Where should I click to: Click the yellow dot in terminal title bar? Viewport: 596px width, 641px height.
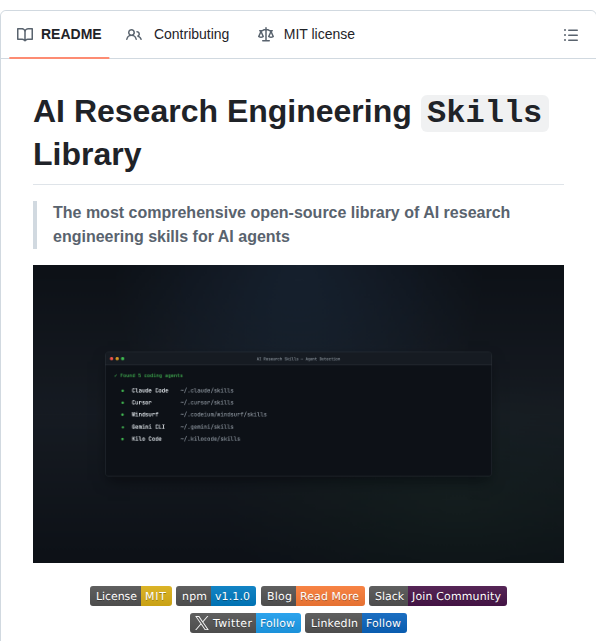click(x=117, y=359)
